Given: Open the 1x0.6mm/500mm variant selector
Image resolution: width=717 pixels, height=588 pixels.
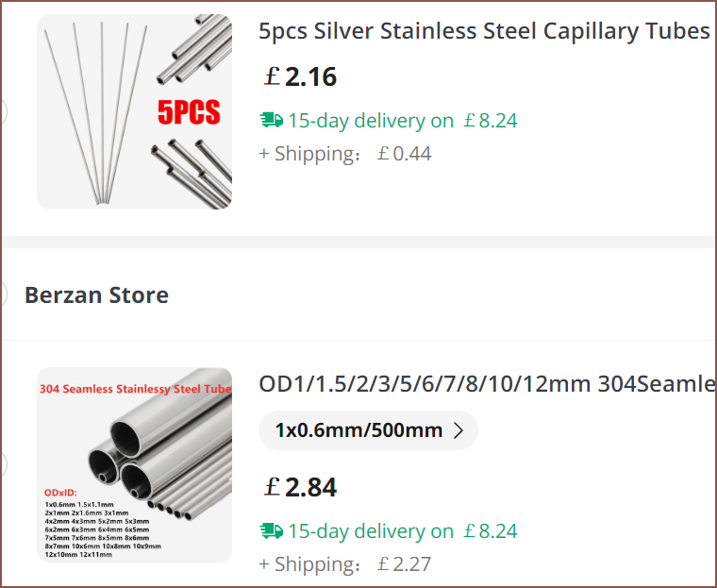Looking at the screenshot, I should [x=368, y=430].
